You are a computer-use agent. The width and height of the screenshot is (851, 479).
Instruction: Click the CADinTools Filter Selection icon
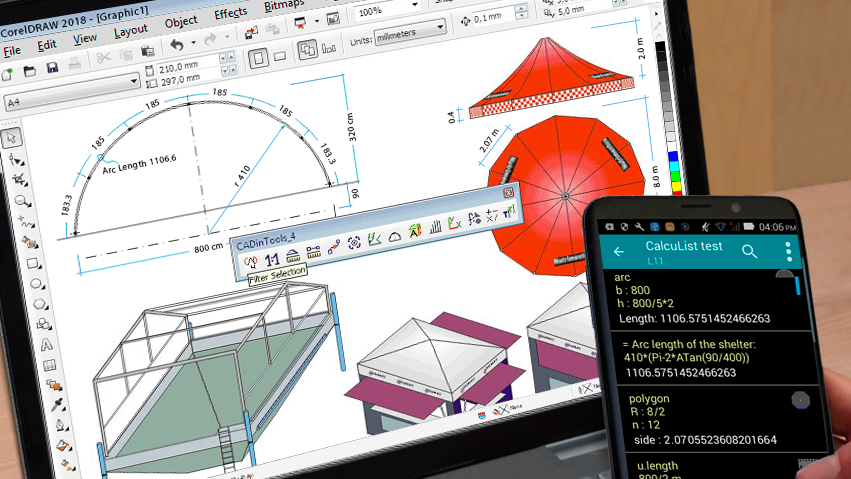tap(250, 264)
